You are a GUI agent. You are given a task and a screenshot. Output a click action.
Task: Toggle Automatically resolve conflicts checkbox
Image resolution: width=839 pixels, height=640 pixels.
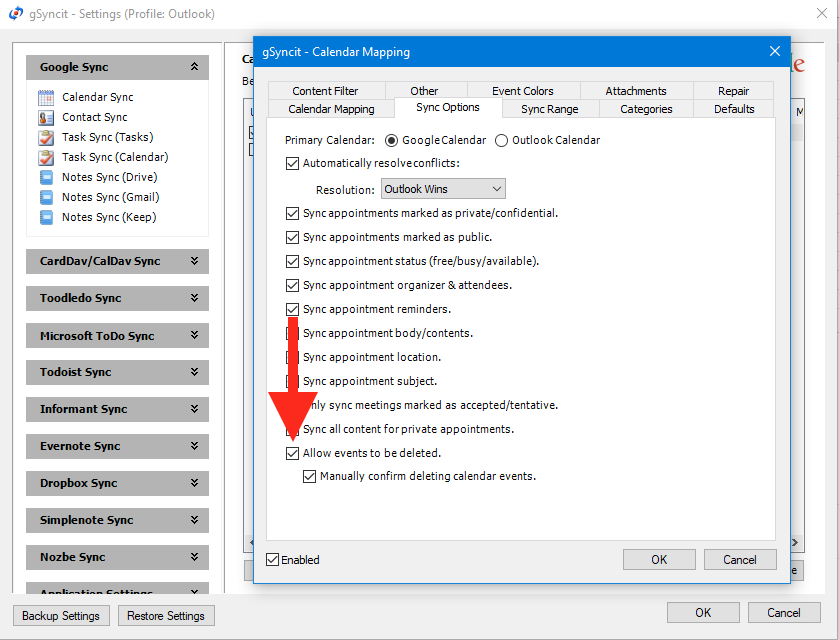tap(292, 163)
